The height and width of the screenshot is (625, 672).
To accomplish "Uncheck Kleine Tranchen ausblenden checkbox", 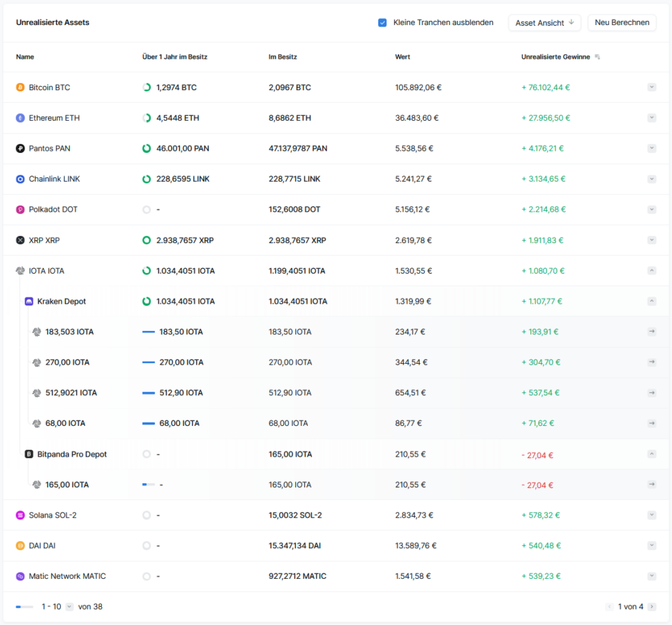I will click(x=382, y=23).
